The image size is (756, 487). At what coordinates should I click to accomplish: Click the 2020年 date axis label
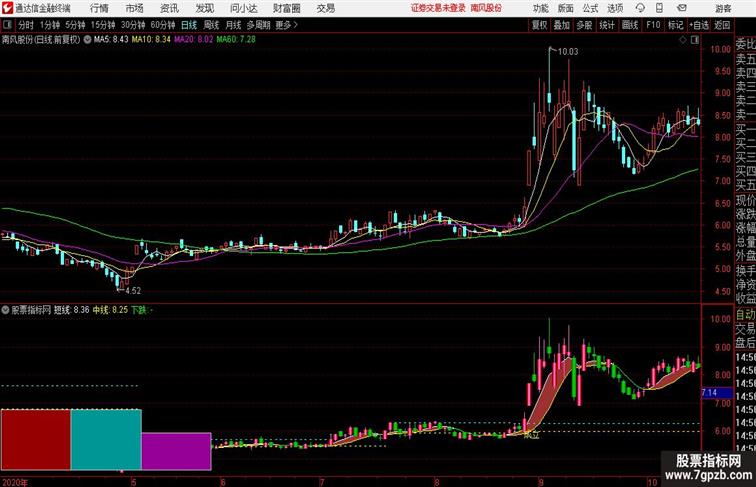point(15,482)
